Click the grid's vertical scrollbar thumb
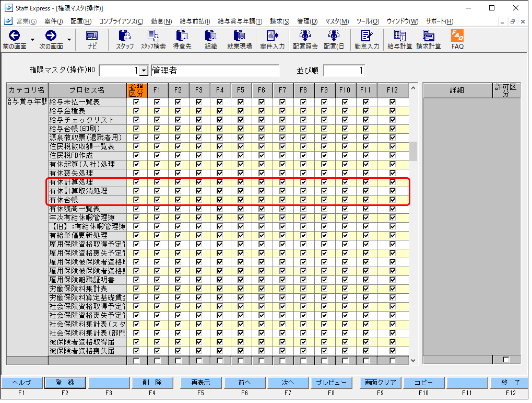The width and height of the screenshot is (532, 403). point(413,151)
